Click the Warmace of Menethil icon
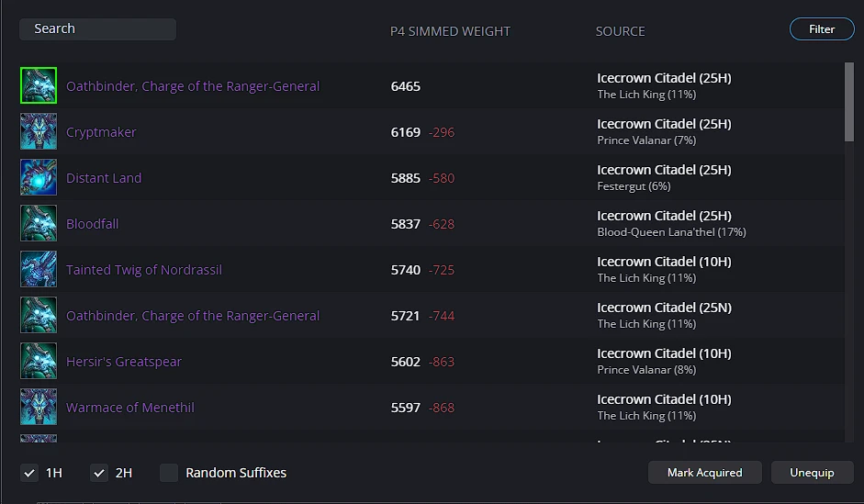Image resolution: width=864 pixels, height=504 pixels. coord(39,408)
